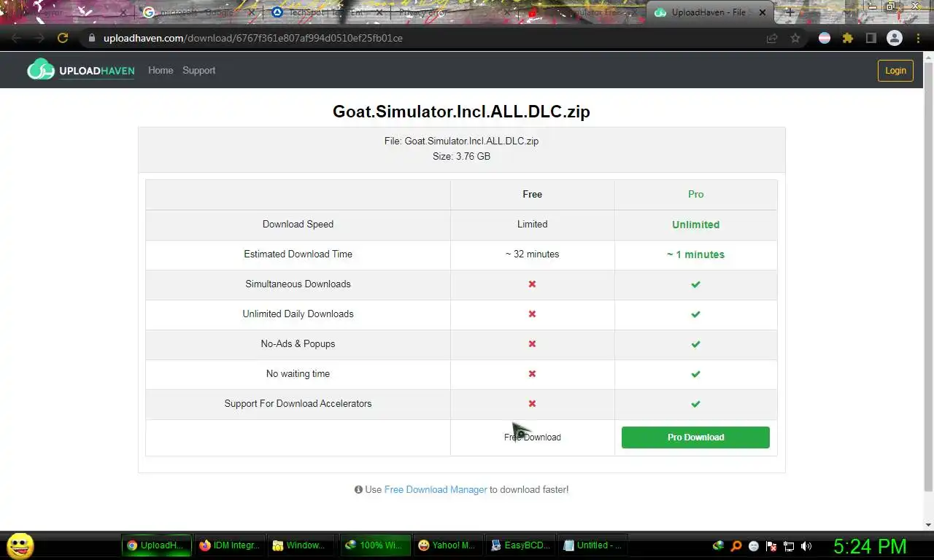Click the green 'Unlimited' speed cell
Image resolution: width=934 pixels, height=560 pixels.
695,225
